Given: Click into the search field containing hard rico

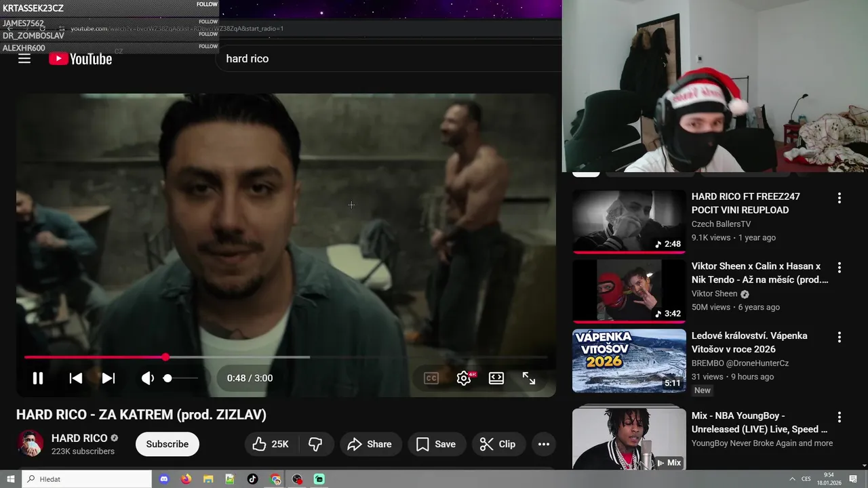Looking at the screenshot, I should tap(389, 59).
